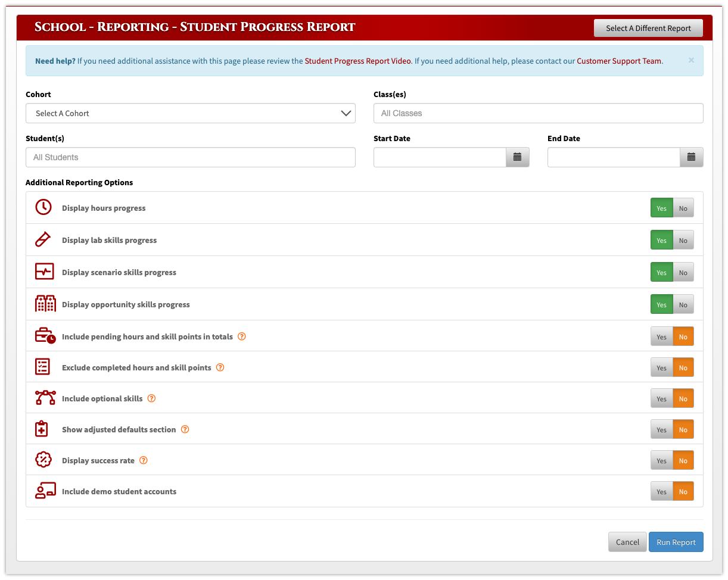Click the All Classes selection field
This screenshot has width=728, height=580.
click(x=539, y=113)
